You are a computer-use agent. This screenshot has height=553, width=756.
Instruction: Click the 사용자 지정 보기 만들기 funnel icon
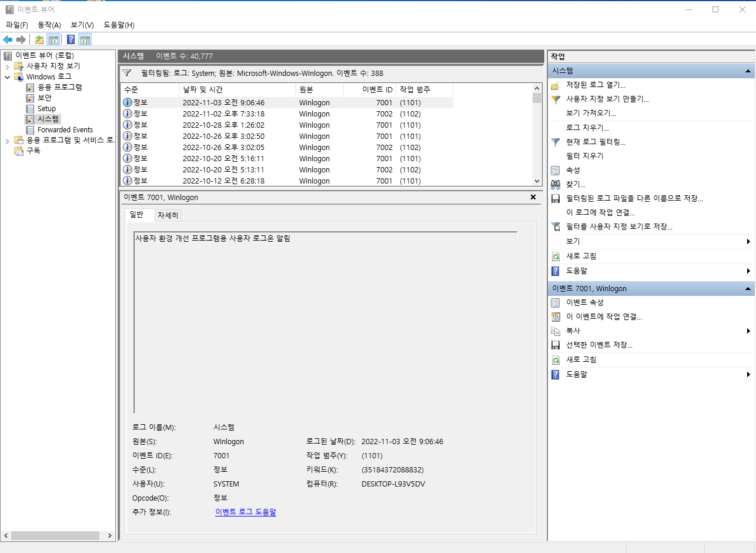[x=555, y=99]
